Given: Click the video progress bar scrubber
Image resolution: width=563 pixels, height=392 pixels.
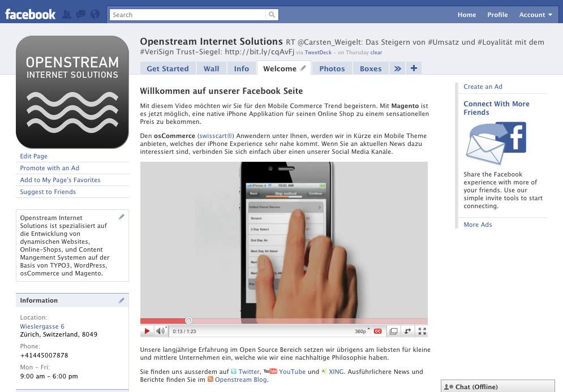Looking at the screenshot, I should 189,321.
